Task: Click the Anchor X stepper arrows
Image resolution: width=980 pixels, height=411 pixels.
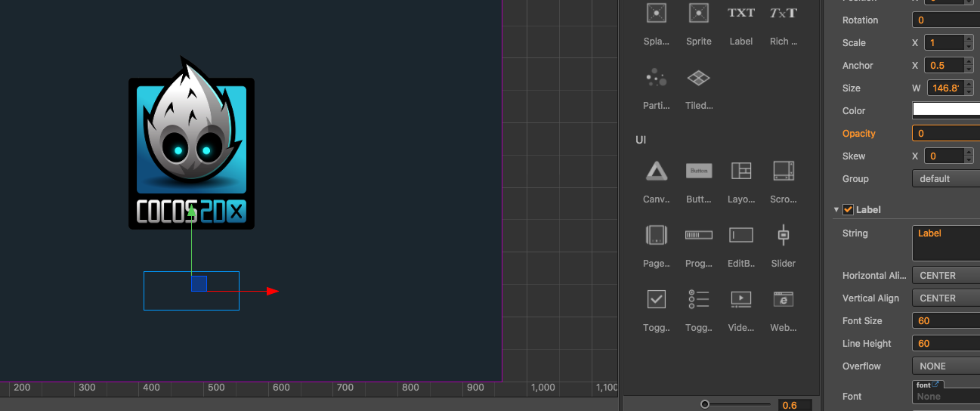Action: [x=969, y=66]
